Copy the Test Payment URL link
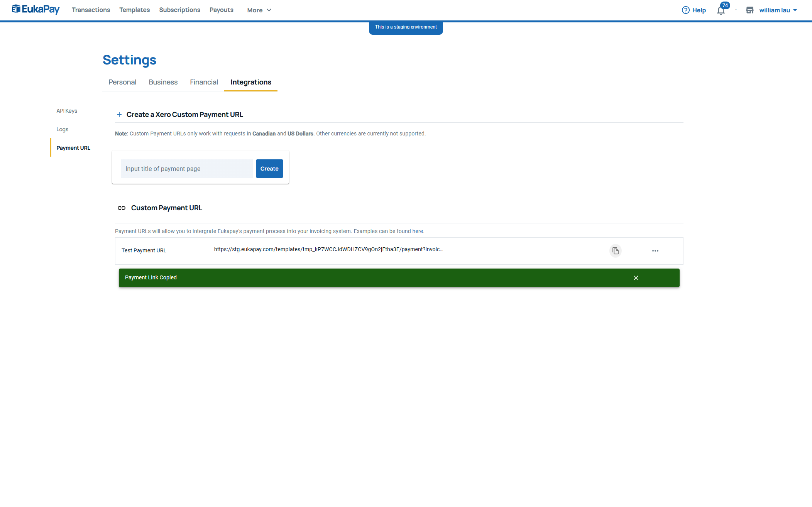The height and width of the screenshot is (507, 812). point(616,251)
